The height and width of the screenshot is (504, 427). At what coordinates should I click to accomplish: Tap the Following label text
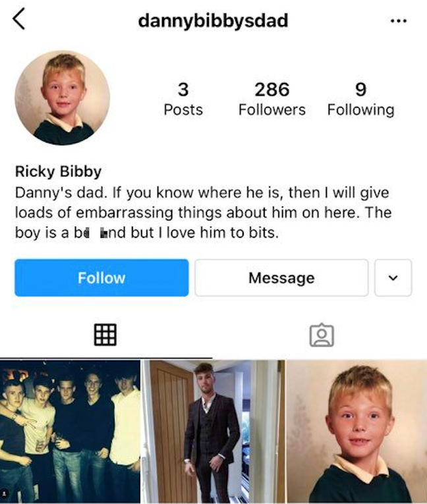pyautogui.click(x=360, y=110)
